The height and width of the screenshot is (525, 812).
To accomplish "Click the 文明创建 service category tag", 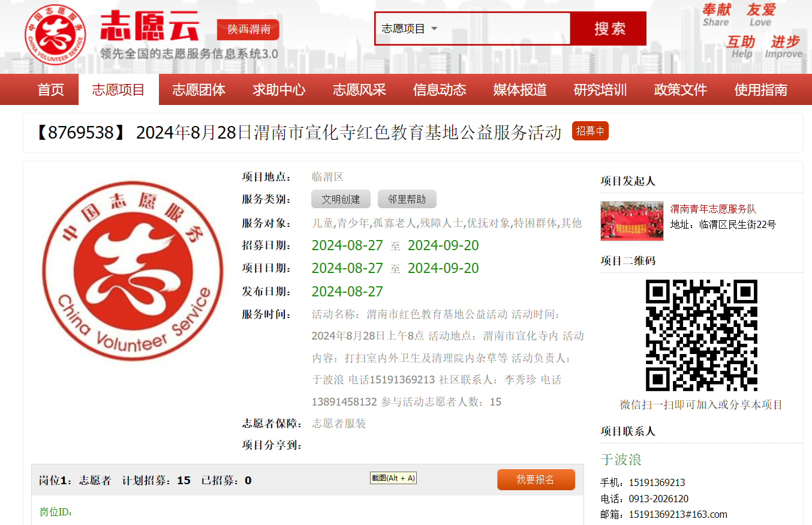I will (x=341, y=199).
